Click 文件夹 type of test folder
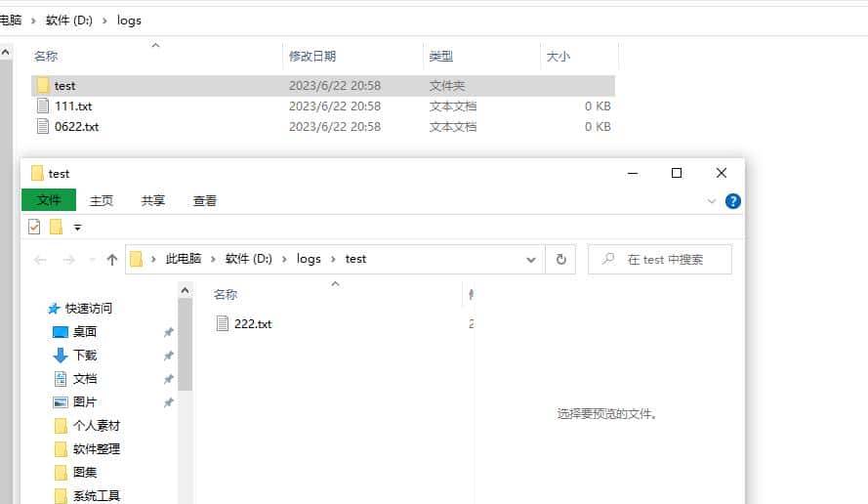Viewport: 868px width, 504px height. [447, 85]
